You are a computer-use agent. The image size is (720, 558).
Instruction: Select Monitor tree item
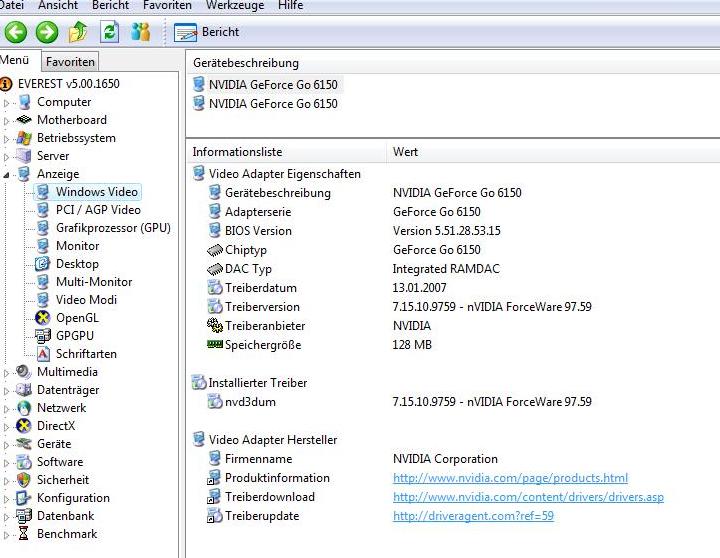[78, 246]
